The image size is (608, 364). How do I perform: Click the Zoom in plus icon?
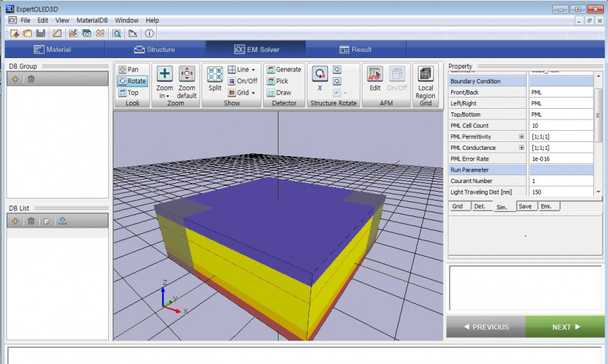click(165, 74)
